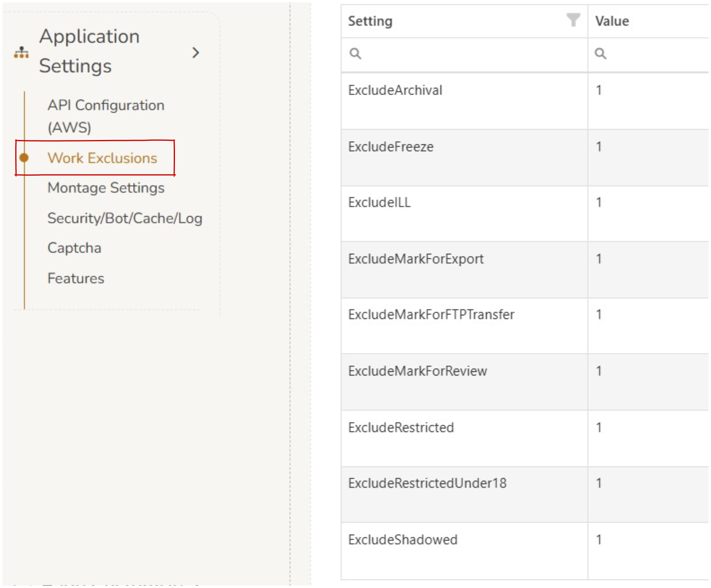The width and height of the screenshot is (711, 588).
Task: Click the magnifier icon in Value search
Action: 600,53
